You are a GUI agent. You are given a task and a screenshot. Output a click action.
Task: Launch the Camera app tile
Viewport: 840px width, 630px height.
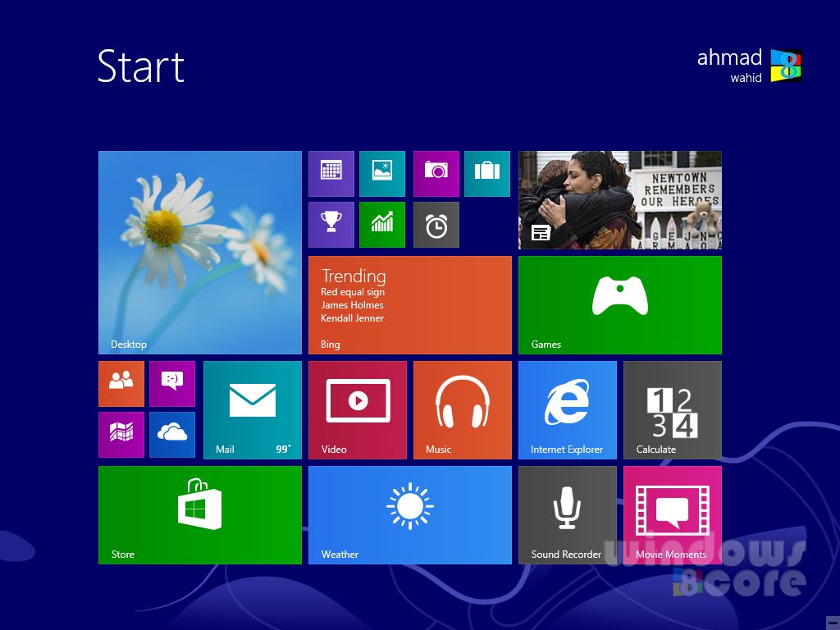tap(436, 174)
